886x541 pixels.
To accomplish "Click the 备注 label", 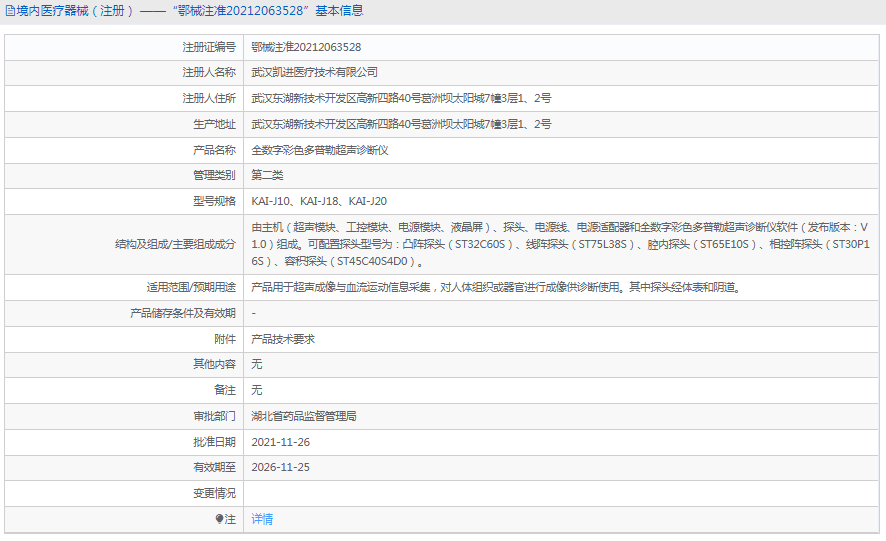I will [225, 390].
